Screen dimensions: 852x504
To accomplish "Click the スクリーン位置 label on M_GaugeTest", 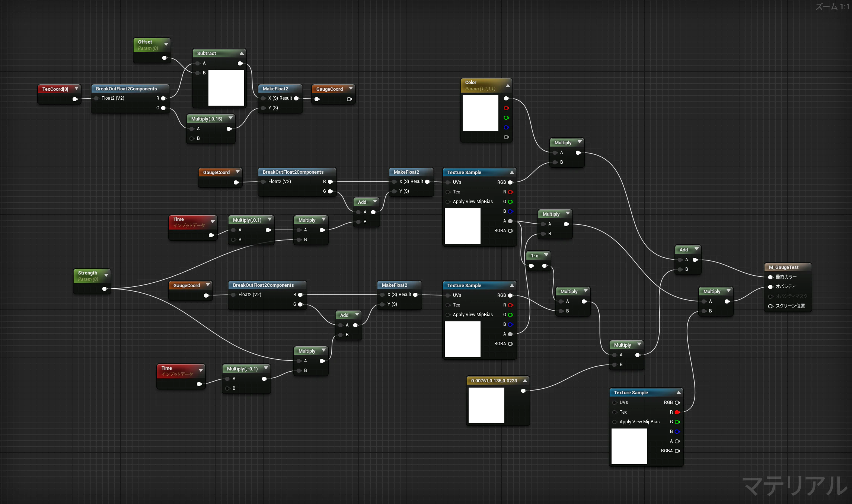I will 790,306.
